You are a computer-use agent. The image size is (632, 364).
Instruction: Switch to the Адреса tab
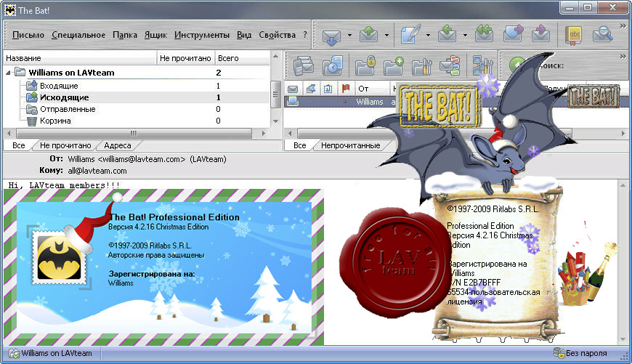(117, 145)
